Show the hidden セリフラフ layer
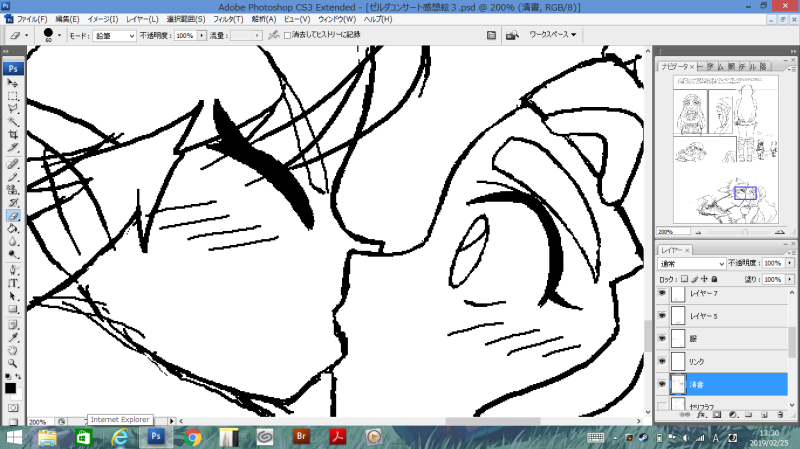Image resolution: width=800 pixels, height=449 pixels. point(662,406)
